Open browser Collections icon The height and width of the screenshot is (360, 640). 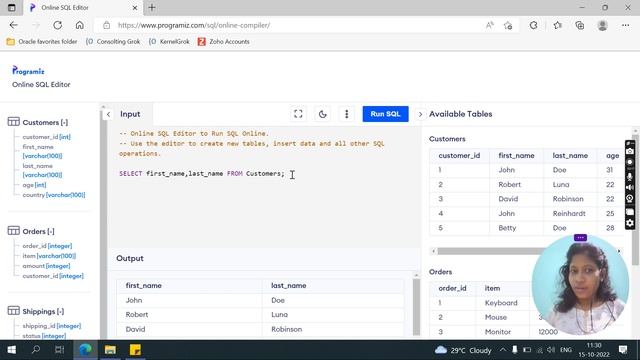click(x=580, y=25)
